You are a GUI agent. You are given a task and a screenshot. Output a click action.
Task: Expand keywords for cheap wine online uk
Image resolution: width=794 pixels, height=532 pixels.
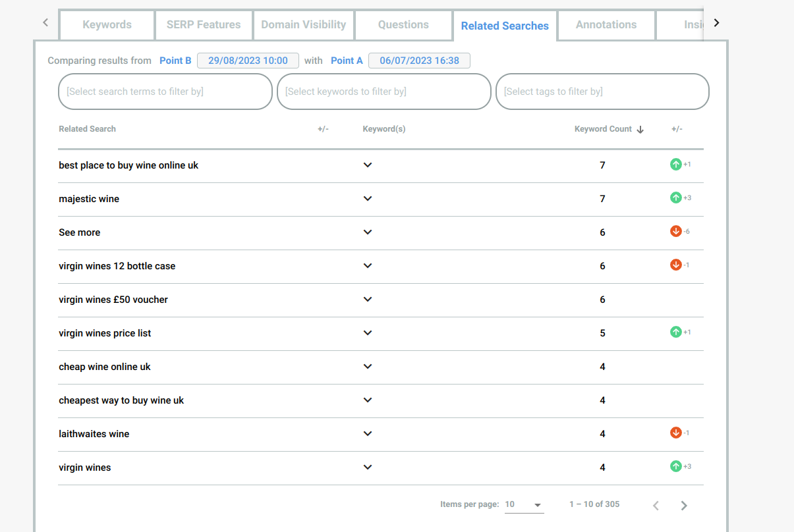click(368, 367)
